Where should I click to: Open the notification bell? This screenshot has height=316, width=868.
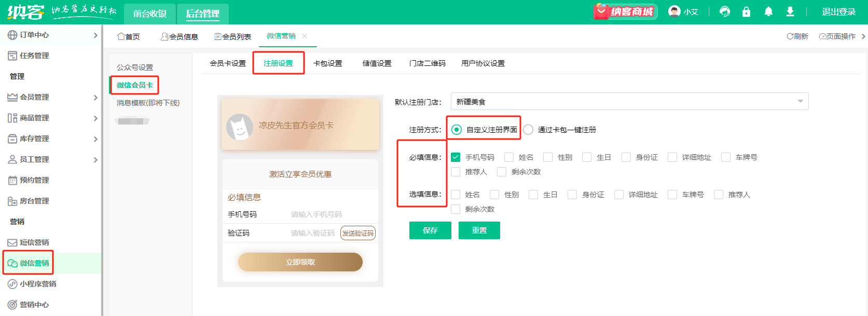[x=768, y=12]
